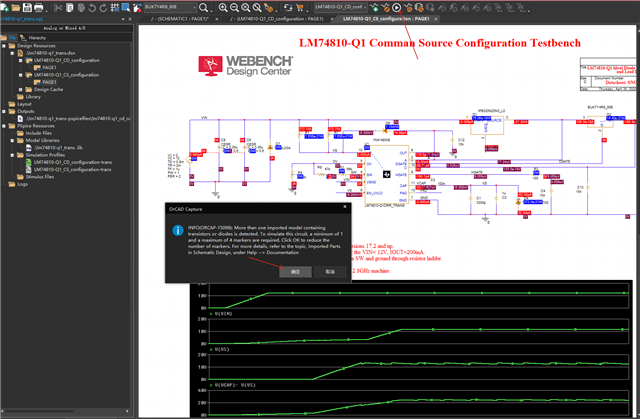Select the Layout folder in tree

pos(24,104)
